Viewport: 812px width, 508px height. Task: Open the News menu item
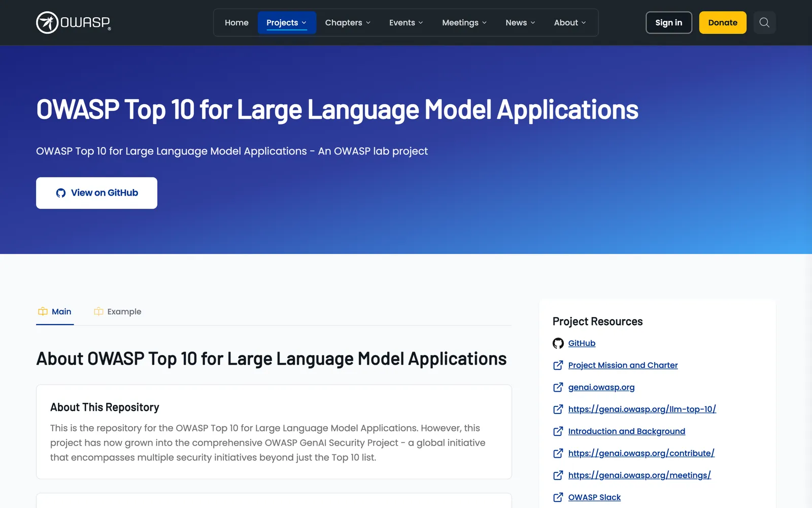pos(520,23)
